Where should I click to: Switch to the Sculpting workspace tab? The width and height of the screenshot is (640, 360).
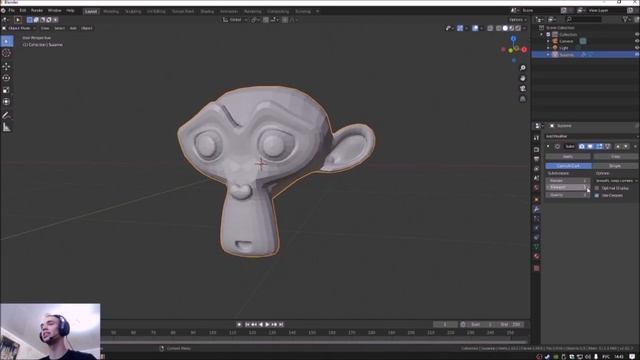(x=133, y=11)
